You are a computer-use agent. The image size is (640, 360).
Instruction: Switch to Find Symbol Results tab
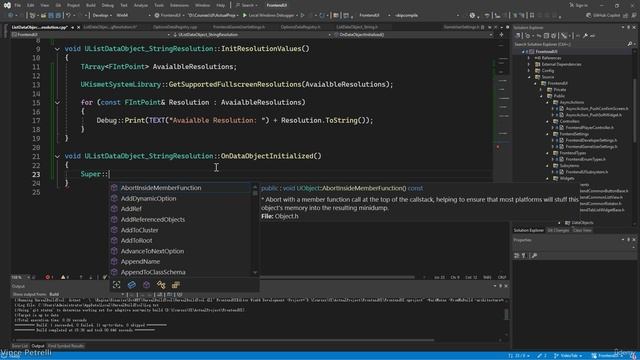coord(66,346)
